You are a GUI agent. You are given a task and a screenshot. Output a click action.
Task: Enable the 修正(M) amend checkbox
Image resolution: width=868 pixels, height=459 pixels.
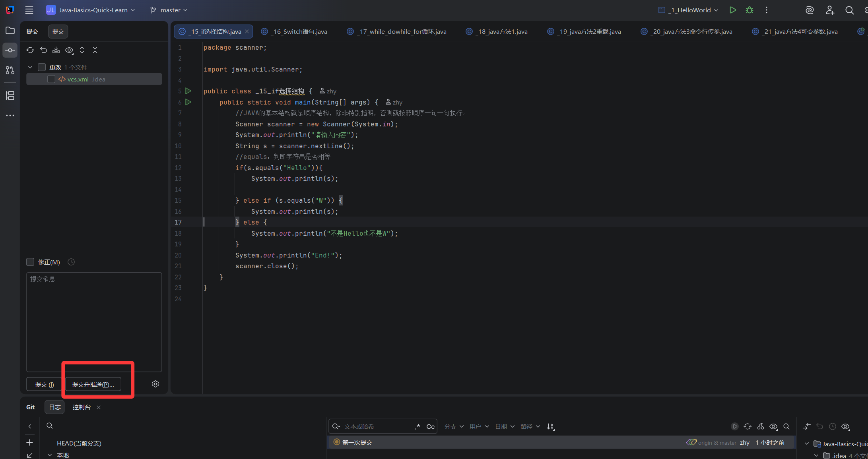click(x=30, y=262)
